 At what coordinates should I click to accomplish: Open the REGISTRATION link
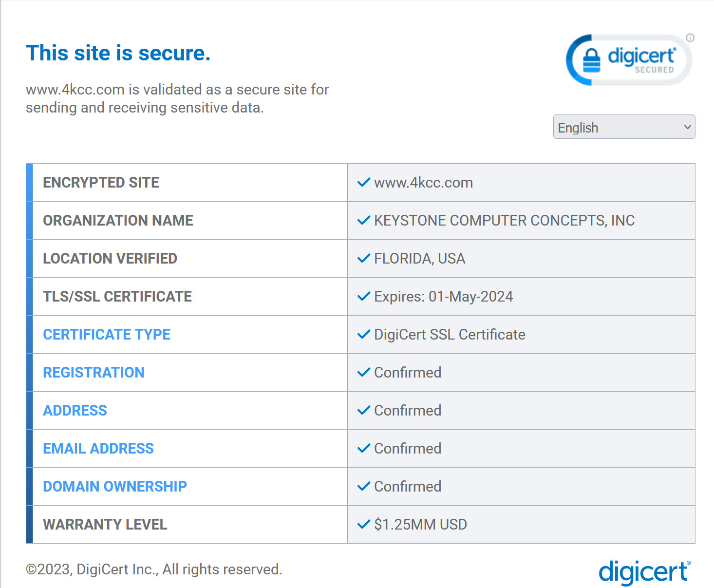[94, 373]
